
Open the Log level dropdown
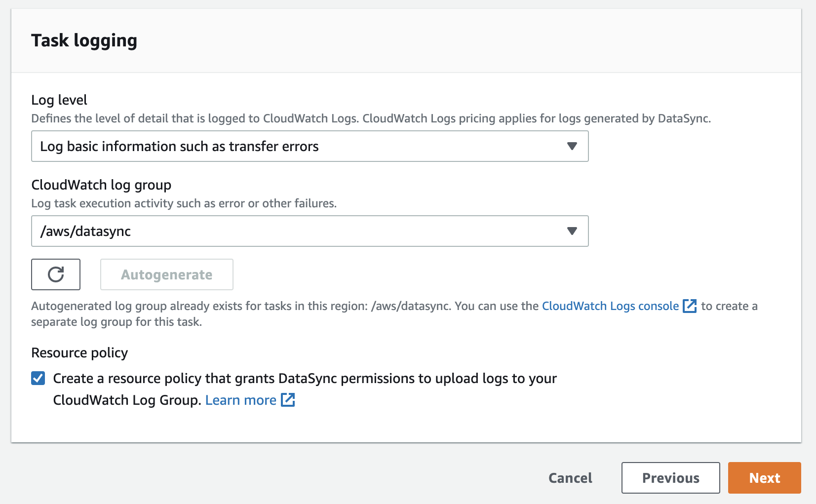coord(310,146)
